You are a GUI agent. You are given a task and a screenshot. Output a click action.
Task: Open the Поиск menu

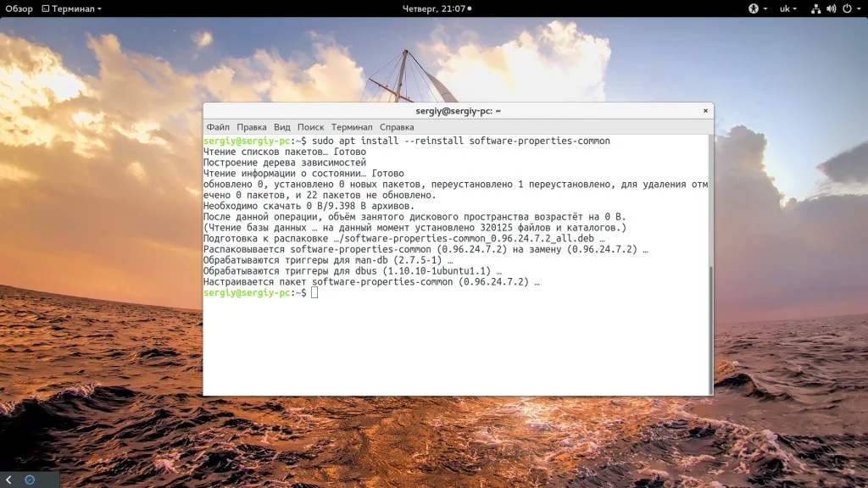tap(310, 127)
